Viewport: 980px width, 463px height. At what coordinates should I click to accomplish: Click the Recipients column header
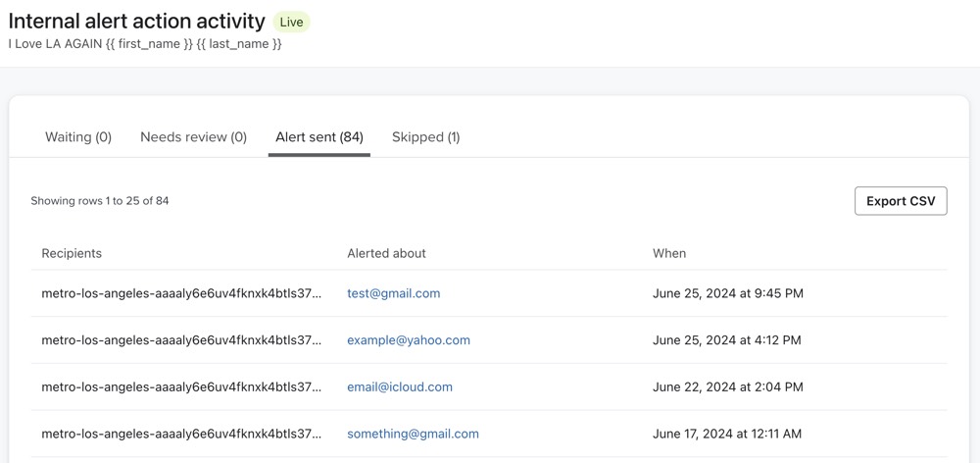tap(72, 253)
